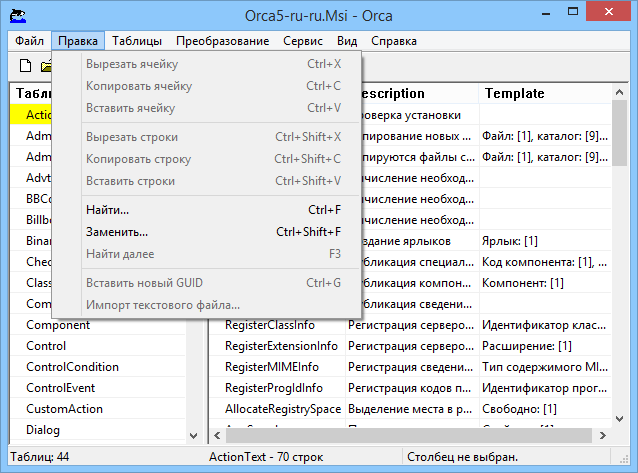This screenshot has height=473, width=638.
Task: Click the New document toolbar icon
Action: click(25, 65)
